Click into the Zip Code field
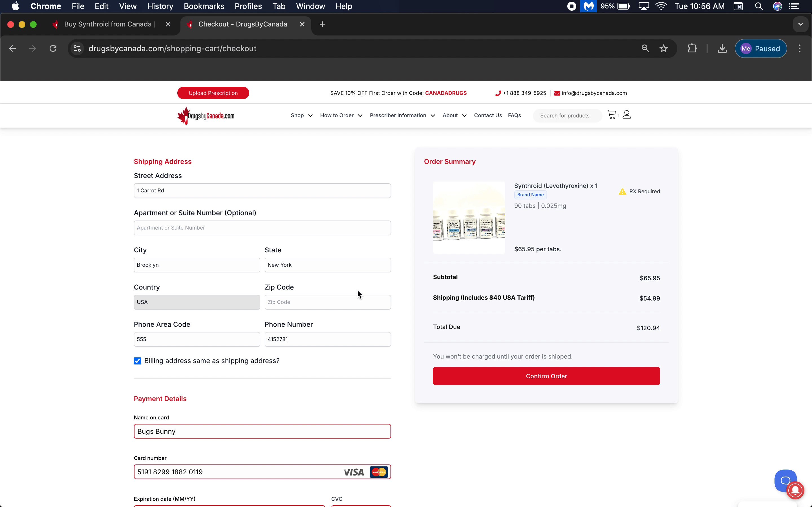The height and width of the screenshot is (507, 812). coord(328,302)
